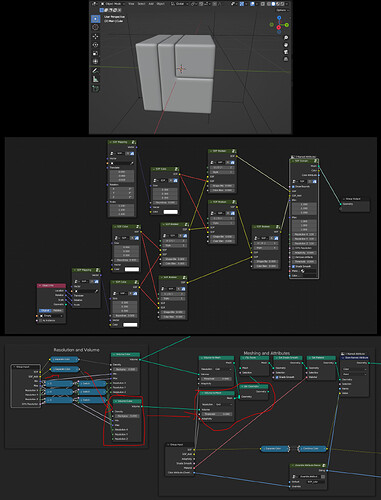Select the Set Material node header
This screenshot has height=500, width=381.
pos(321,358)
